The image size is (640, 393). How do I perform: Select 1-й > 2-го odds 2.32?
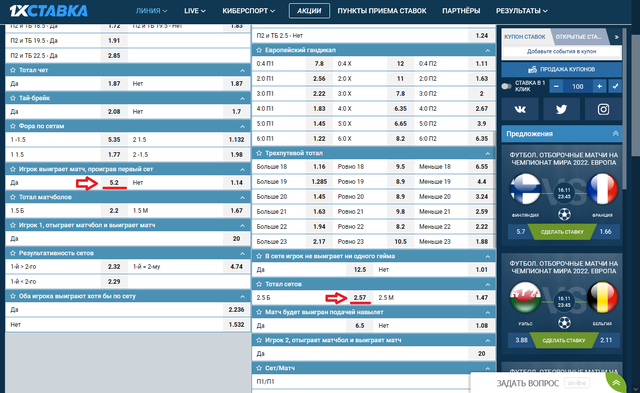point(114,266)
